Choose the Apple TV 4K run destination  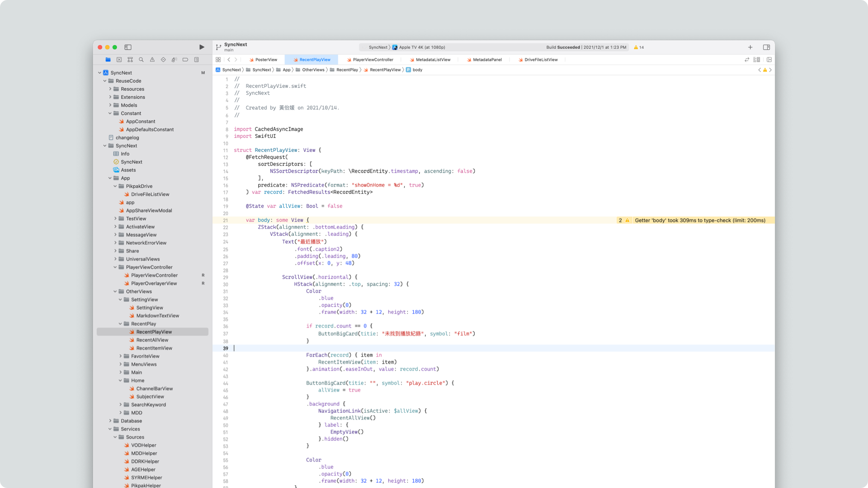(x=419, y=47)
